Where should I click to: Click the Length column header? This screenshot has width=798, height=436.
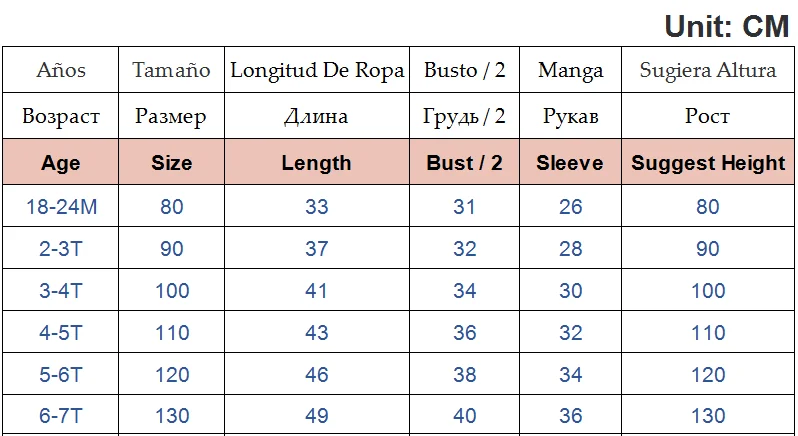[316, 163]
